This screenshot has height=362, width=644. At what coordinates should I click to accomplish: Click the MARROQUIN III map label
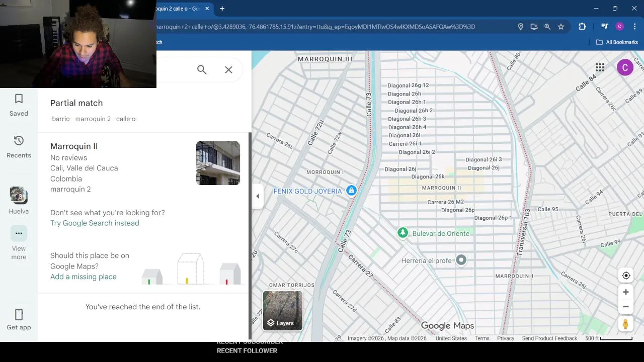click(x=325, y=59)
